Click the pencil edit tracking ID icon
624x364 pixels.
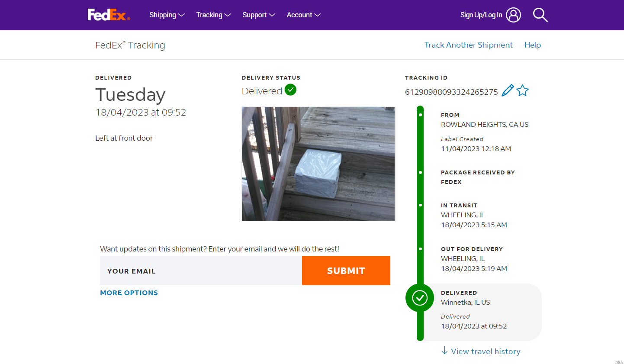click(x=507, y=90)
